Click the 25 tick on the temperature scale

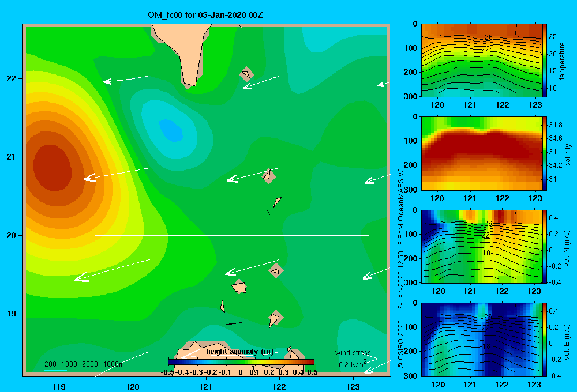click(x=553, y=37)
